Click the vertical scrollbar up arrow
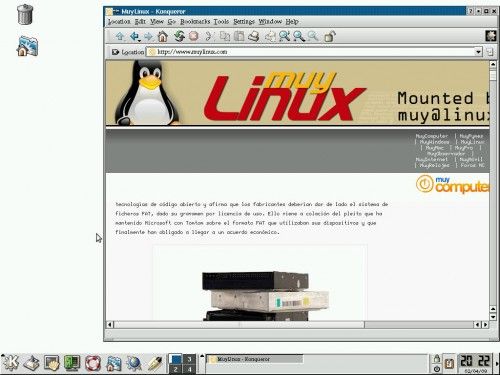The width and height of the screenshot is (500, 375). [493, 64]
